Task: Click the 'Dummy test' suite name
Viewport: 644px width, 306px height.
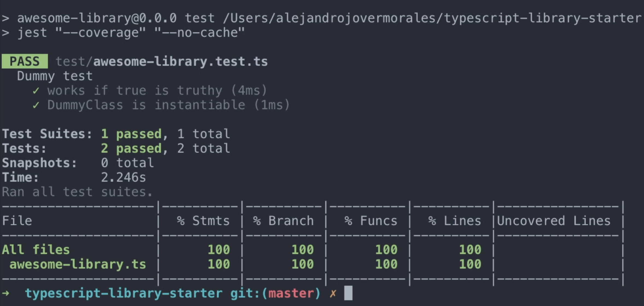Action: click(x=55, y=76)
